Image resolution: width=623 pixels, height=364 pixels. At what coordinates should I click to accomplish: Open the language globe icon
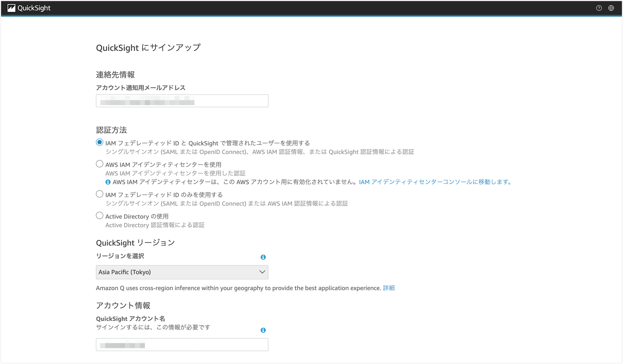(611, 8)
